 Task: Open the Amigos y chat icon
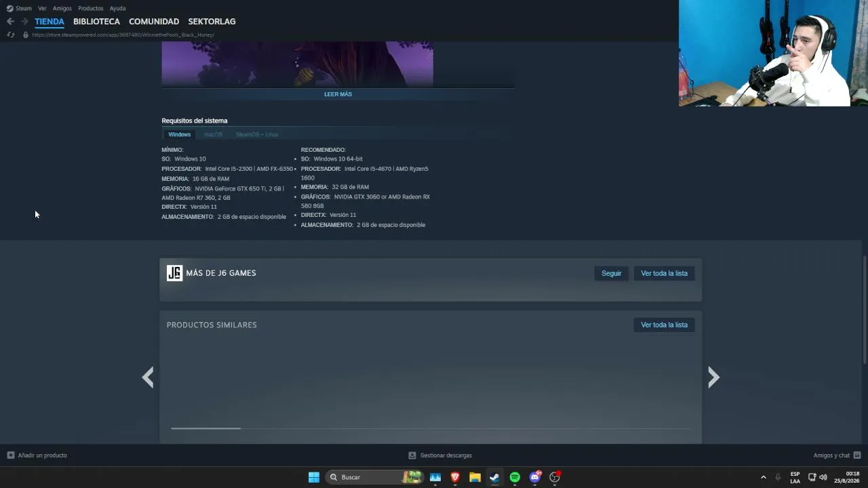[x=857, y=455]
